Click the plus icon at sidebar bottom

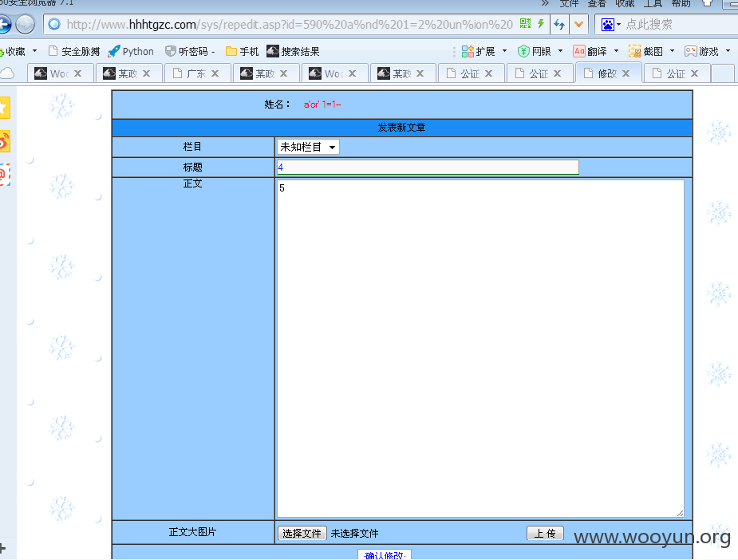tap(3, 548)
